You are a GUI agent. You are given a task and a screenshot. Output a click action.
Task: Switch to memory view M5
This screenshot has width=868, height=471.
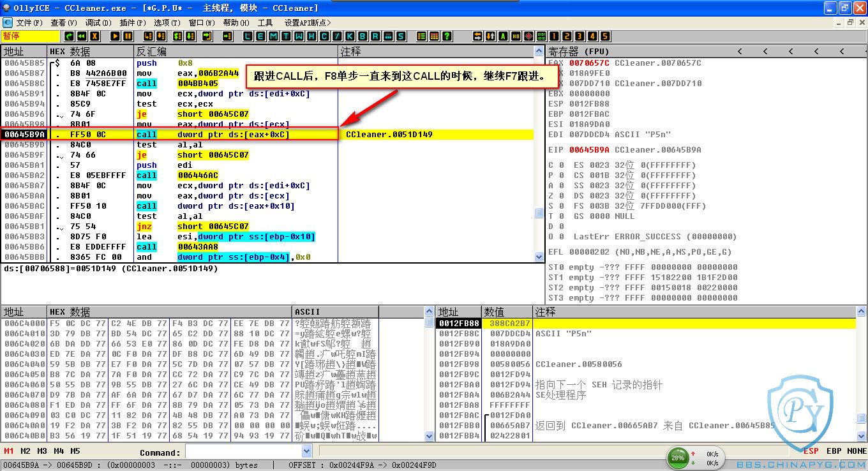pyautogui.click(x=75, y=451)
